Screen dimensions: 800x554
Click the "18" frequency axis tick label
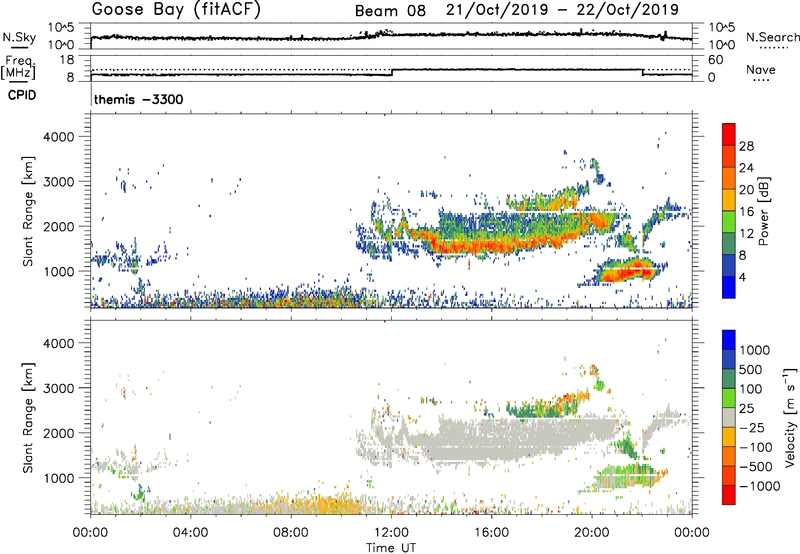click(67, 60)
